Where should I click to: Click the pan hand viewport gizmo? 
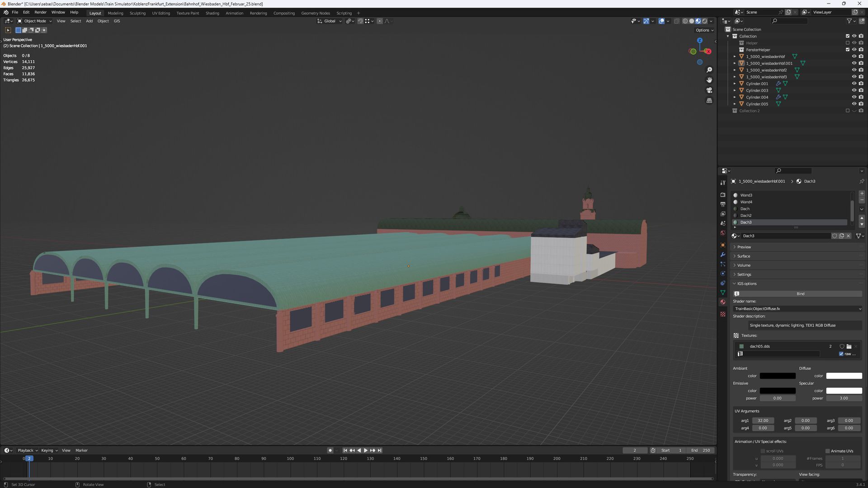709,80
